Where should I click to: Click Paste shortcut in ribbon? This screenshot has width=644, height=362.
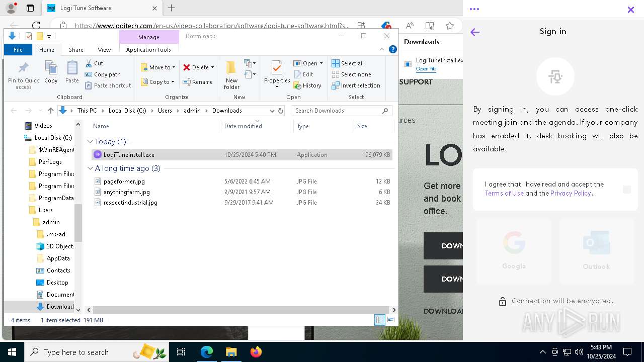pyautogui.click(x=108, y=85)
